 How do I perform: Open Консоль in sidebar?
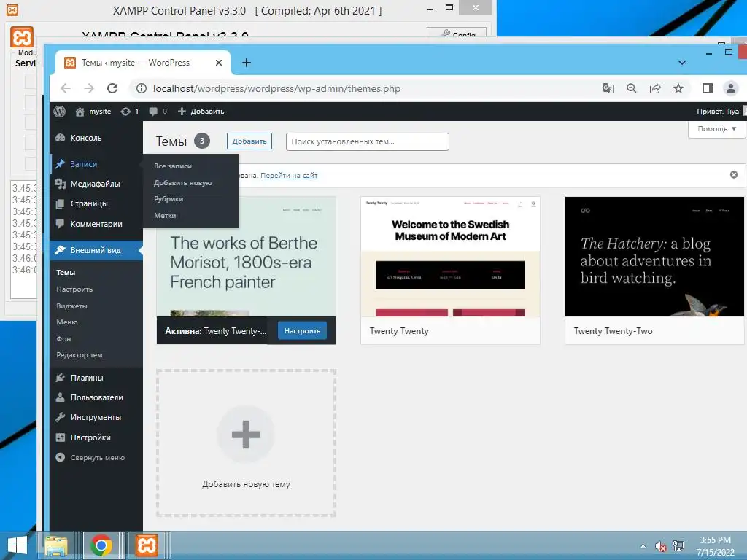coord(96,138)
